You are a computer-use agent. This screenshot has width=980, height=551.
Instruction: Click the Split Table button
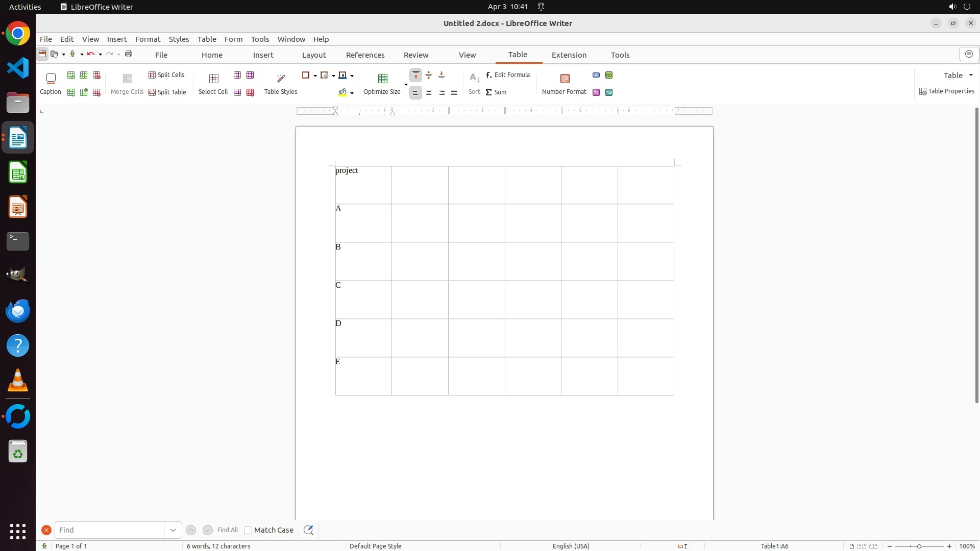coord(167,92)
